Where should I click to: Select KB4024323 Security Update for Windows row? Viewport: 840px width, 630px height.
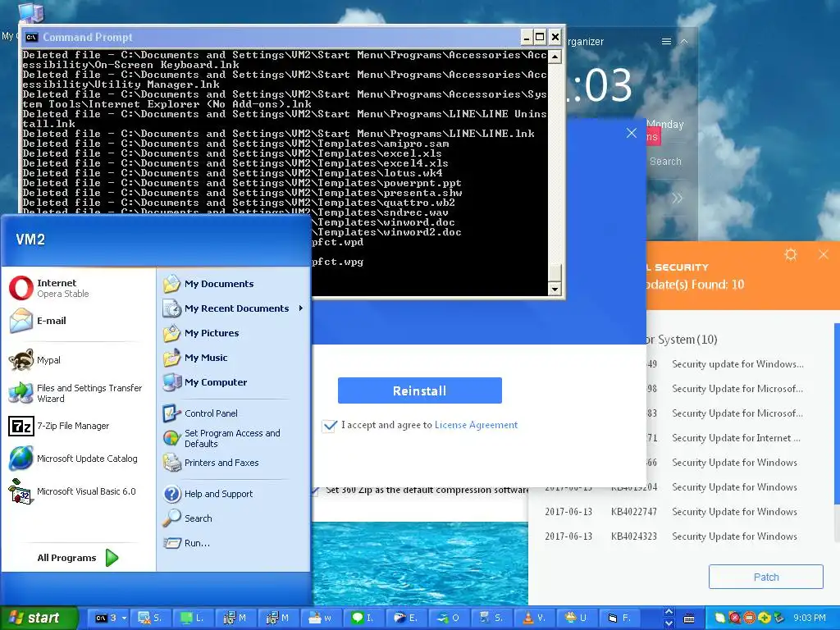tap(671, 536)
